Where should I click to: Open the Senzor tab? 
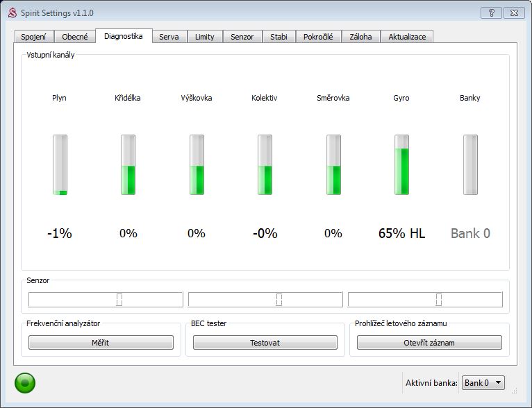[x=242, y=37]
